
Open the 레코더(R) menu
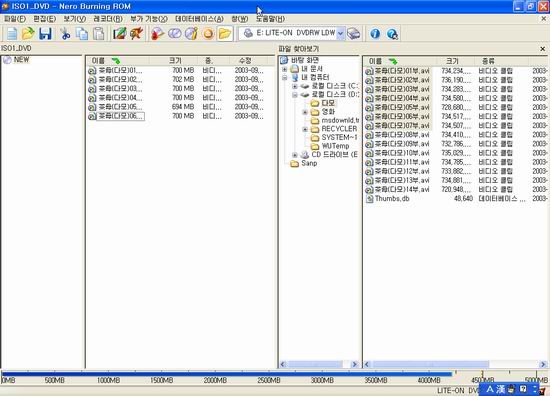[x=108, y=19]
